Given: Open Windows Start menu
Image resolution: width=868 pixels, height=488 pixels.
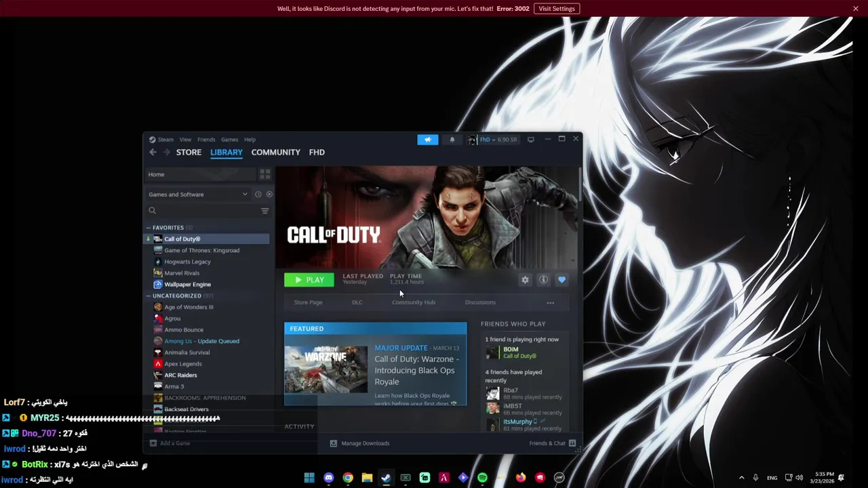Looking at the screenshot, I should (309, 478).
